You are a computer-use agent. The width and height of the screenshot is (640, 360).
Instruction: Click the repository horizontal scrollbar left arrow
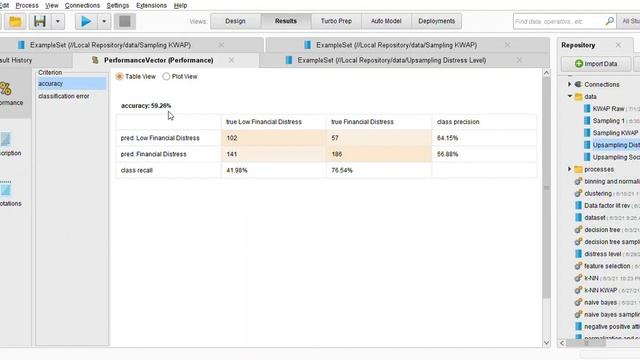pyautogui.click(x=562, y=343)
